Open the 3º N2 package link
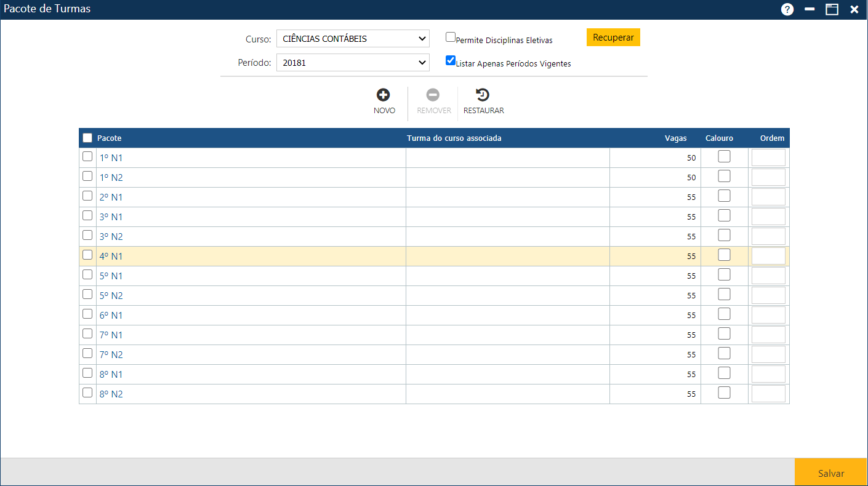This screenshot has height=486, width=868. click(111, 237)
